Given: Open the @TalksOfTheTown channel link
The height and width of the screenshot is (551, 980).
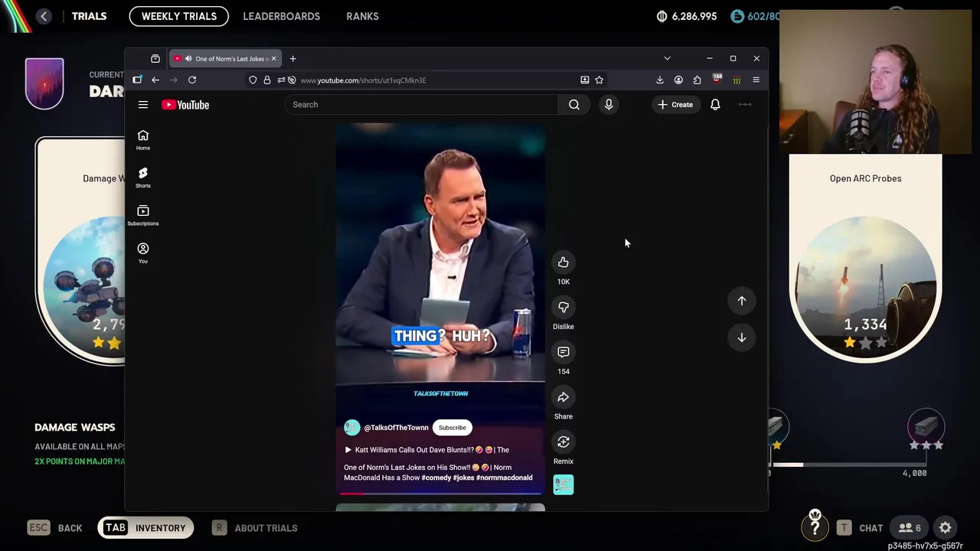Looking at the screenshot, I should click(396, 428).
